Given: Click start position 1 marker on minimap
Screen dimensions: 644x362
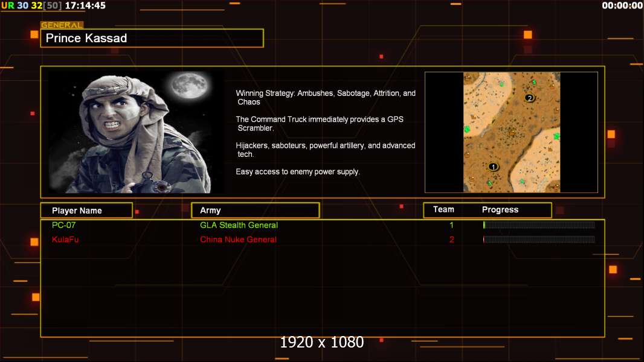Looking at the screenshot, I should tap(493, 167).
